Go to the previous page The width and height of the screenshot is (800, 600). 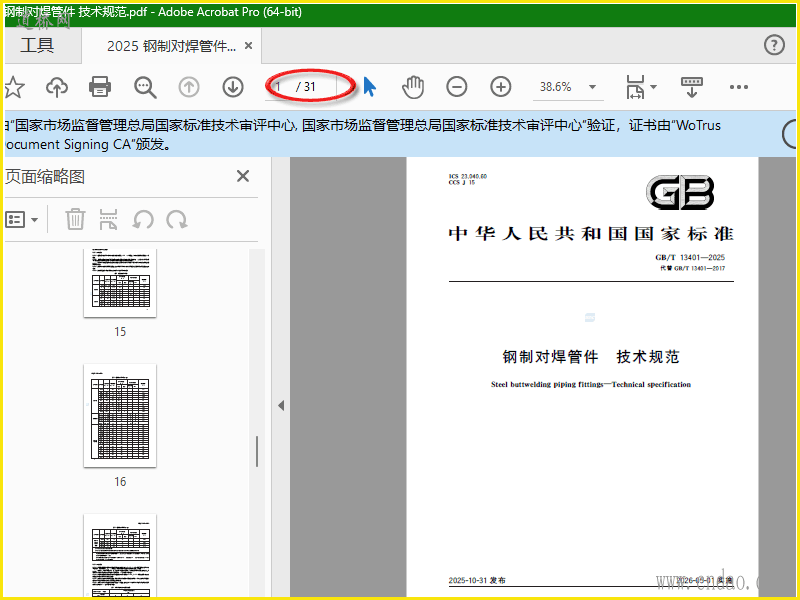(189, 87)
